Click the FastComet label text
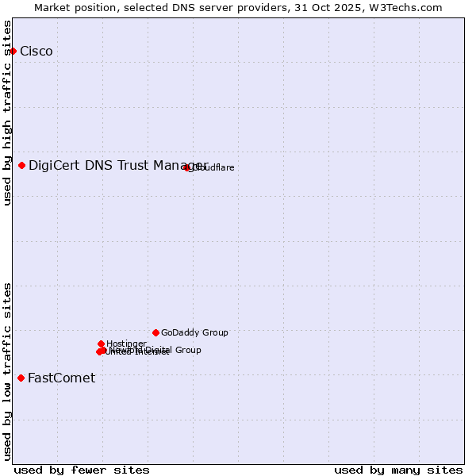The height and width of the screenshot is (476, 476). click(x=61, y=378)
